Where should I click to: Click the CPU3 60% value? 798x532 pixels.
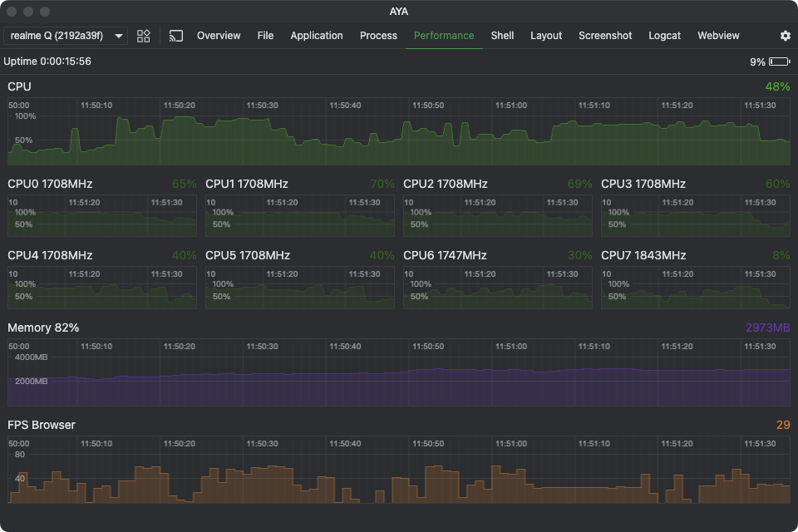pos(778,184)
